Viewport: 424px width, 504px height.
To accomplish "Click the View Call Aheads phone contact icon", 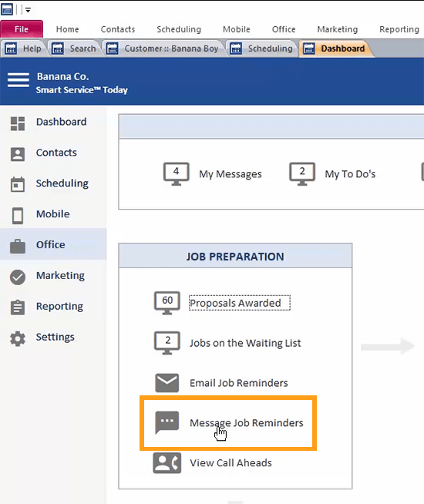I will tap(167, 463).
